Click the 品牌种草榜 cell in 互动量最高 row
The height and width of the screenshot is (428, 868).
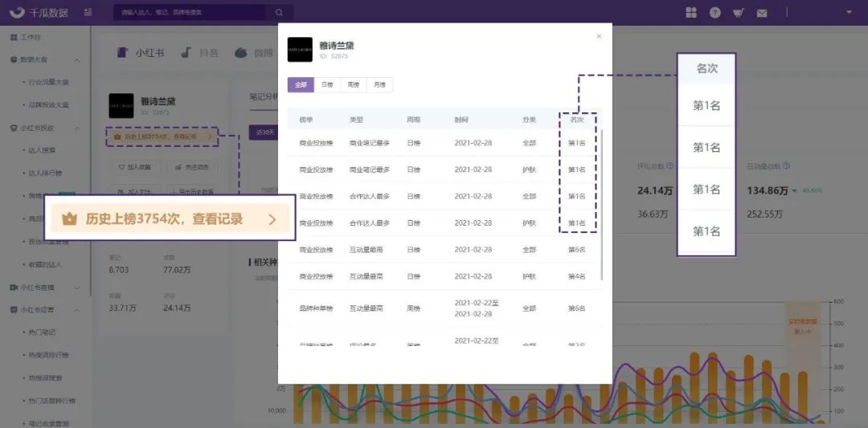(316, 308)
